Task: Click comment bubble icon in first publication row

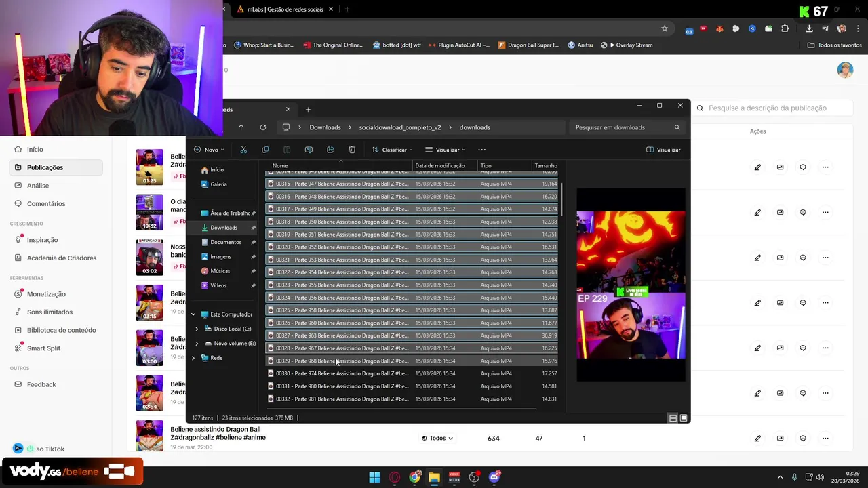Action: [803, 167]
